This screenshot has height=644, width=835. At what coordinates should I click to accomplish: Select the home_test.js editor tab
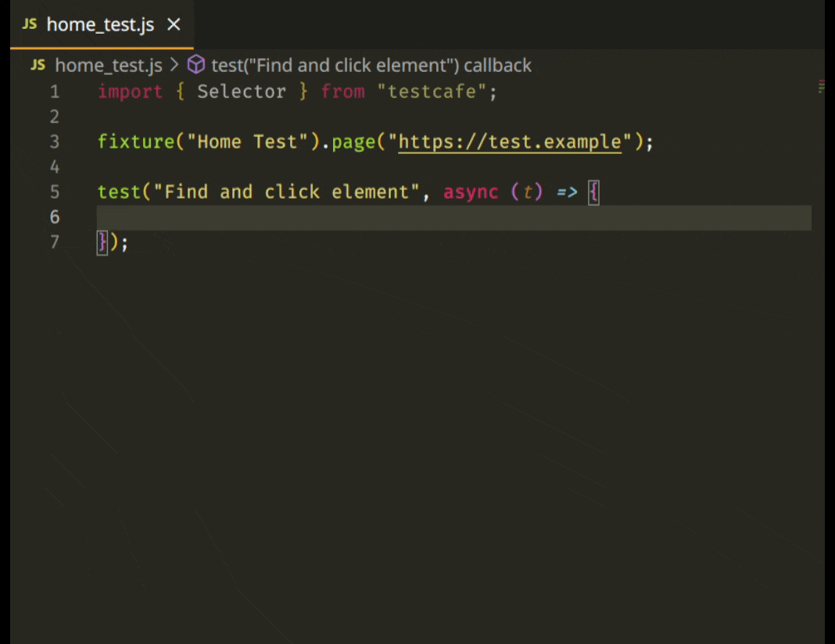[102, 24]
